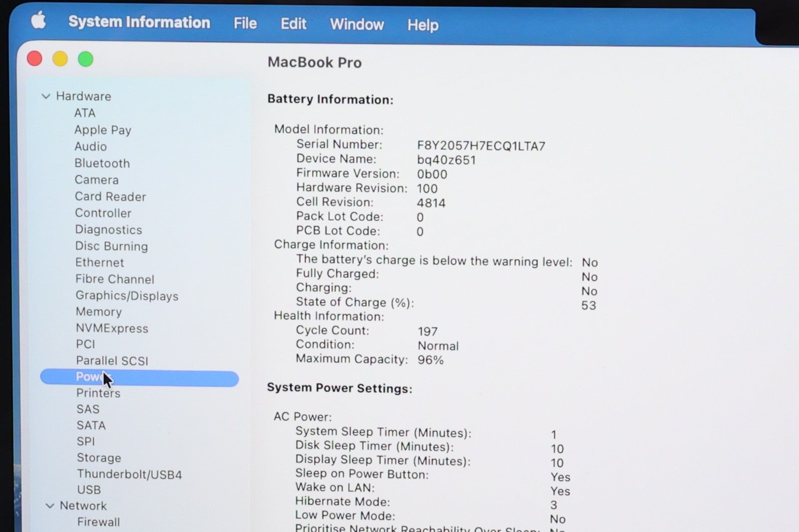Show Memory hardware details
799x532 pixels.
(x=98, y=312)
